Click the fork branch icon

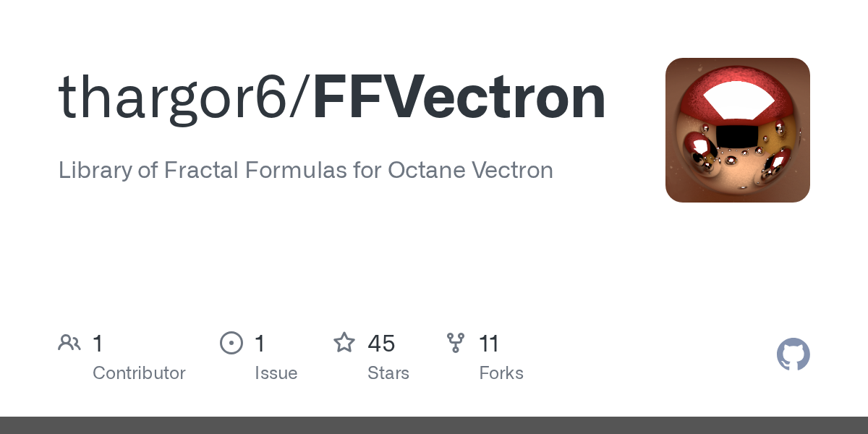(456, 343)
